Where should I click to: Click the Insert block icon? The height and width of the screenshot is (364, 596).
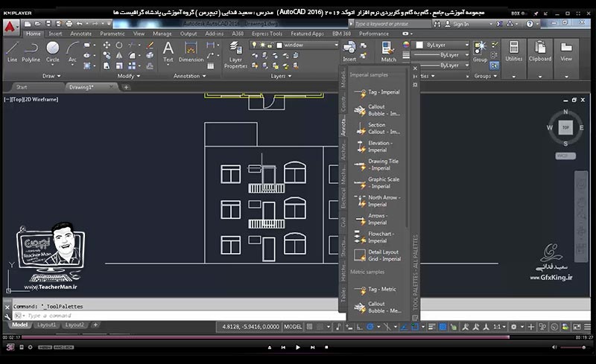coord(349,51)
